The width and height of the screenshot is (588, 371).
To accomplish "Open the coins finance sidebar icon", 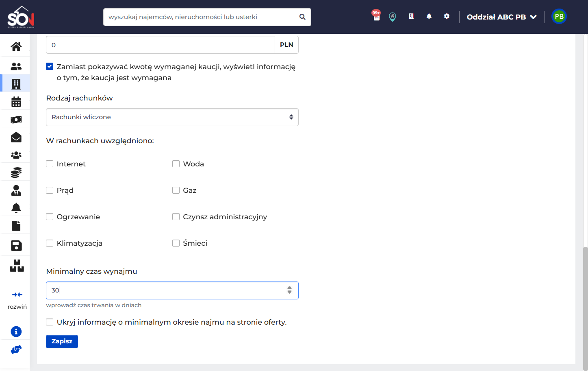I will click(16, 172).
